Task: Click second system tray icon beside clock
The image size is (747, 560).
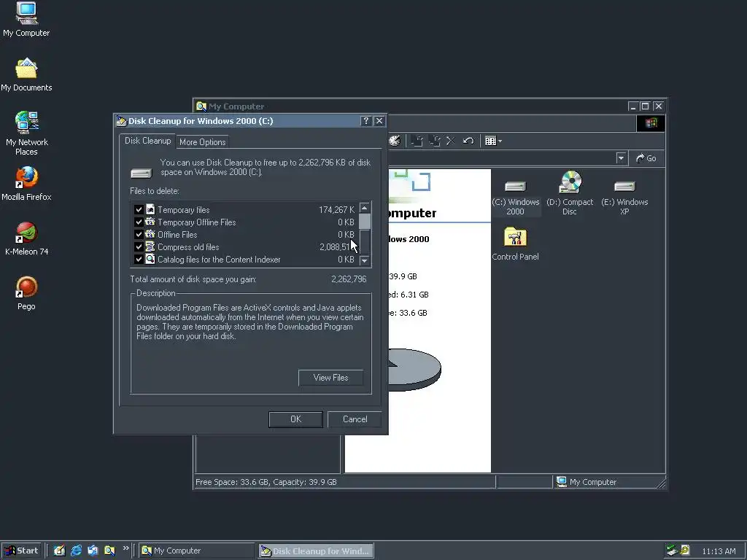Action: 685,551
